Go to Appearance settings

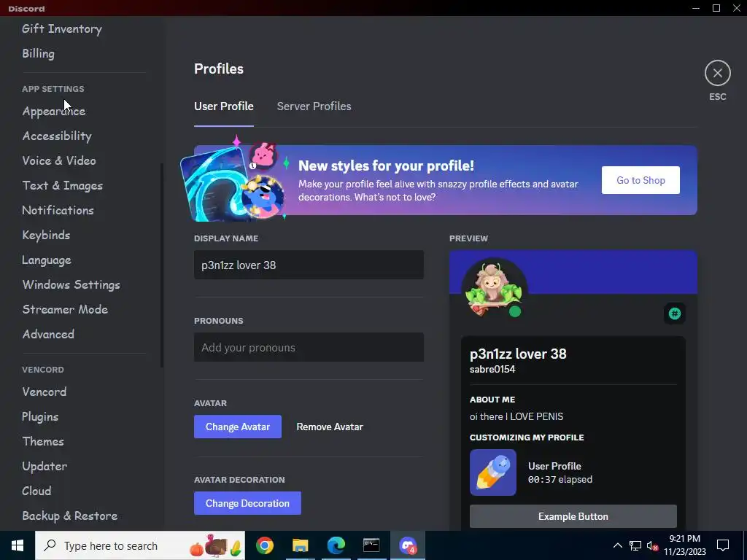click(54, 111)
